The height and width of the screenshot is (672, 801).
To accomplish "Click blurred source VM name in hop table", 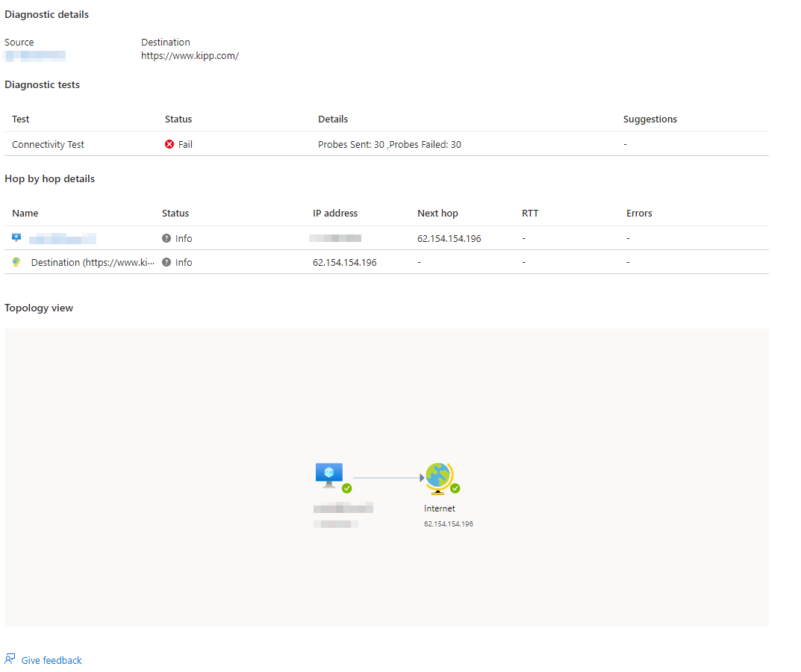I will click(63, 239).
